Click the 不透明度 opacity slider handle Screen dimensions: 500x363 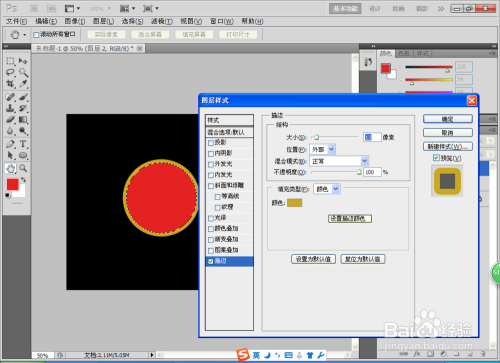359,172
